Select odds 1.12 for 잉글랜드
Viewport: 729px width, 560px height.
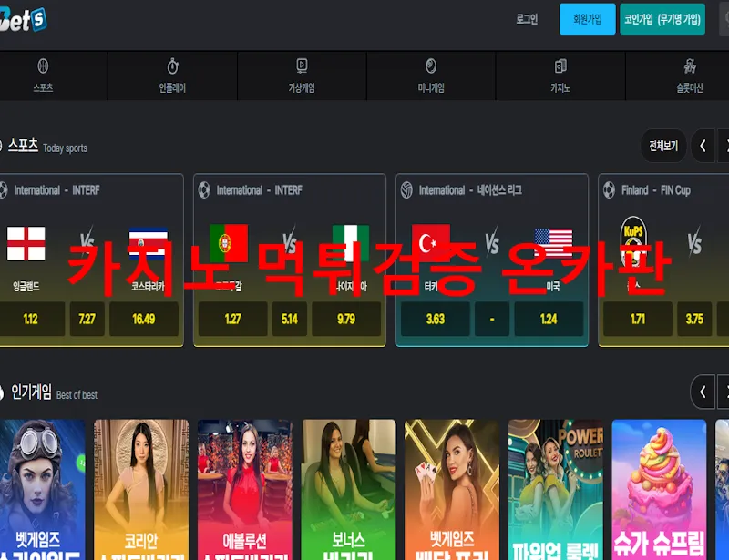tap(31, 319)
